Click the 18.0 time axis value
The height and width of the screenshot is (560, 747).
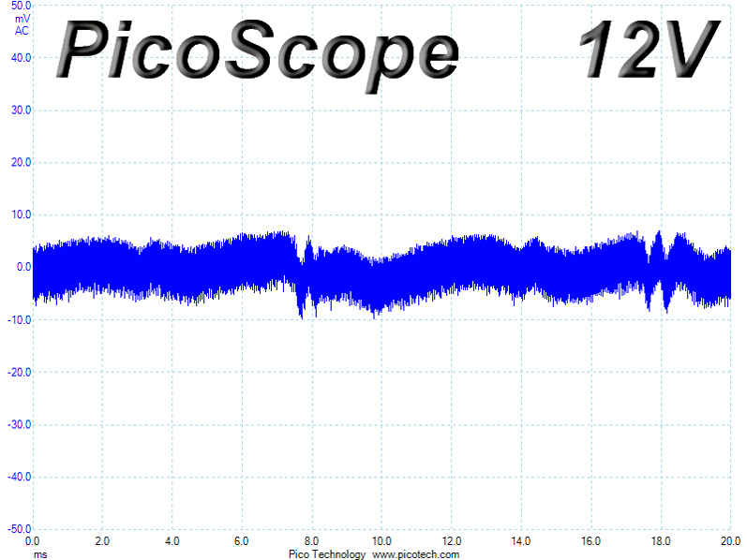tap(661, 541)
